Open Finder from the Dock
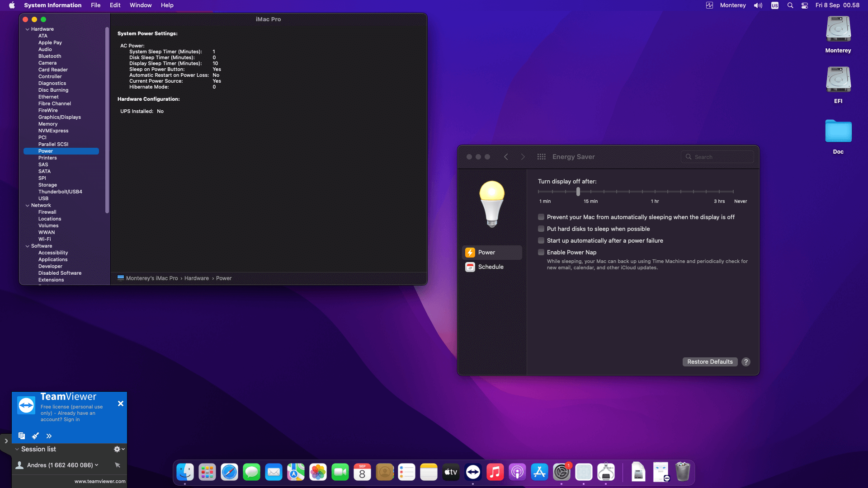This screenshot has width=868, height=488. click(x=185, y=472)
